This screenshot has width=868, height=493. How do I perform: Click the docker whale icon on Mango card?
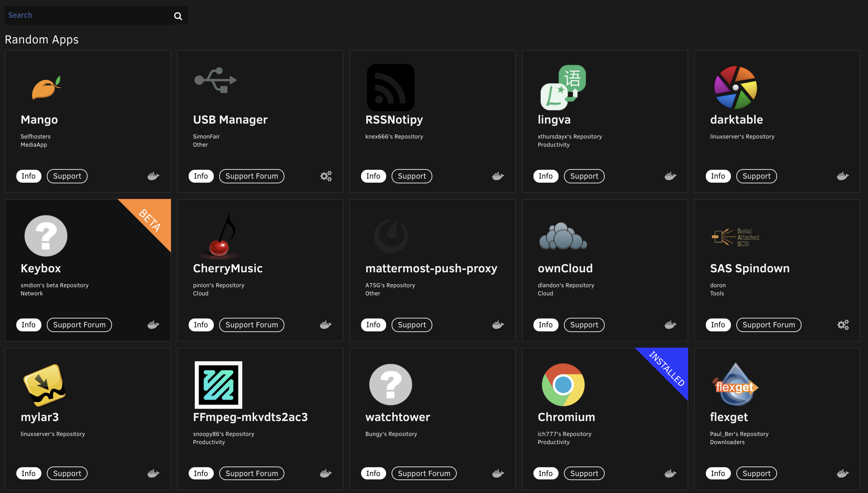(153, 176)
